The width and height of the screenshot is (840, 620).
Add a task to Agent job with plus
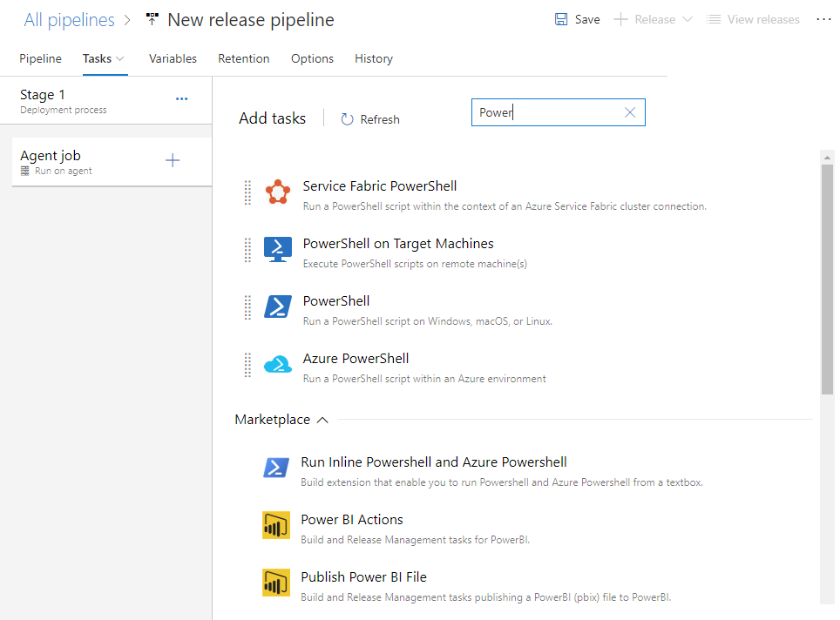point(173,160)
